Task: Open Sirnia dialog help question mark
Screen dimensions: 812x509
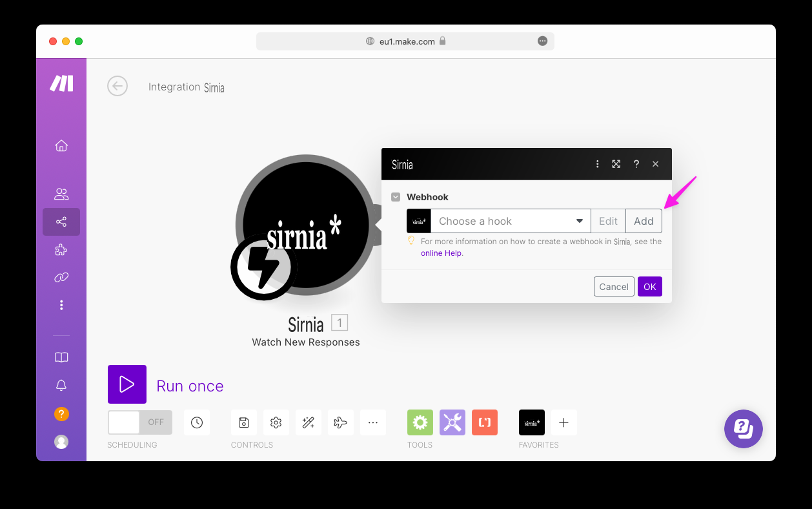Action: 636,164
